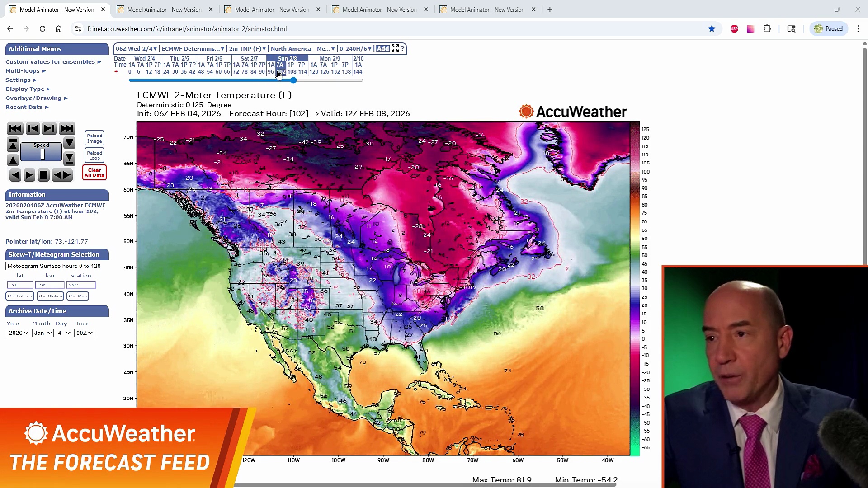Step forward one frame
The width and height of the screenshot is (868, 488).
pyautogui.click(x=49, y=129)
